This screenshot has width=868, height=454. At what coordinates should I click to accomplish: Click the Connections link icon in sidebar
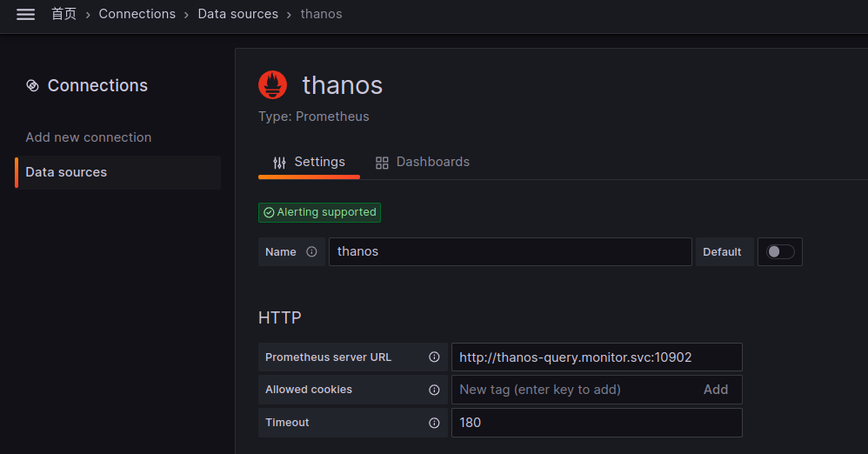point(32,85)
